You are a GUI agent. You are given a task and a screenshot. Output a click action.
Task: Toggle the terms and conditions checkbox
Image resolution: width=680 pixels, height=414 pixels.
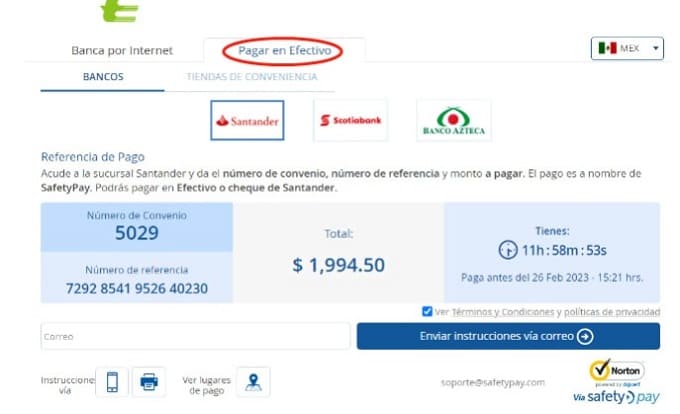427,311
